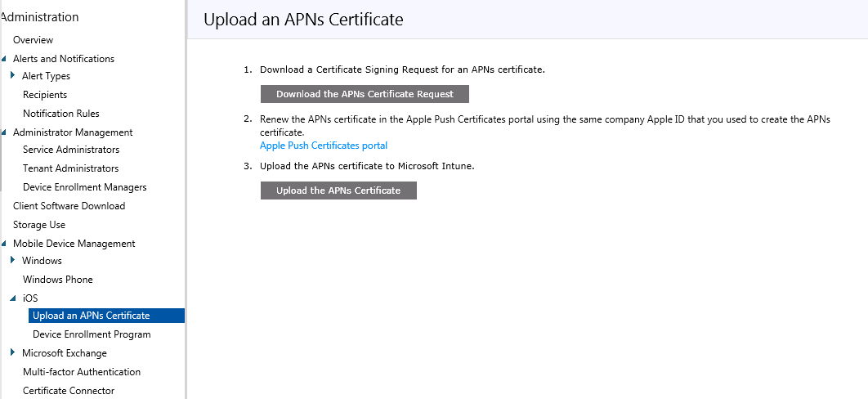This screenshot has width=868, height=399.
Task: Select the Windows item
Action: click(42, 261)
